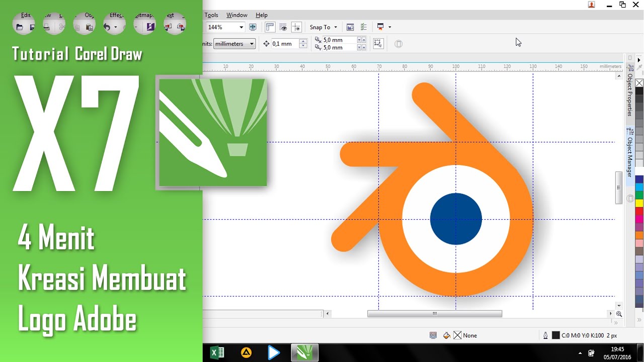Click horizontal scrollbar left arrow

click(x=328, y=314)
